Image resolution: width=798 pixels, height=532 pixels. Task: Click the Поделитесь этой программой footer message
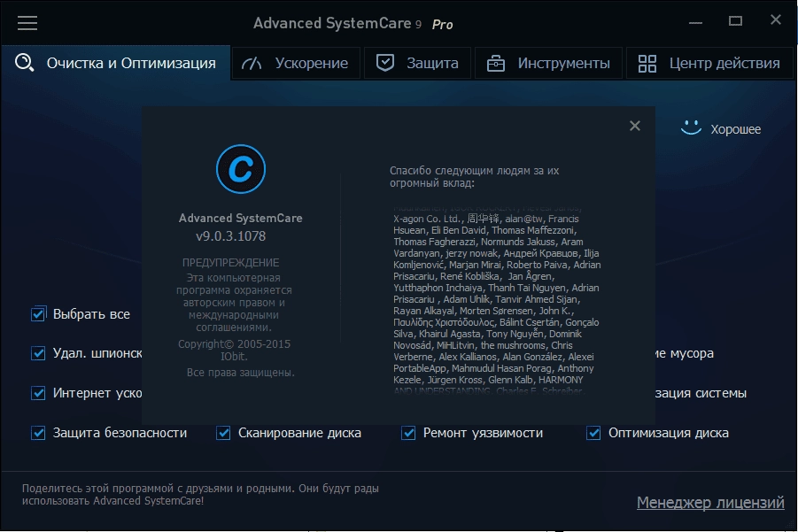pos(200,494)
